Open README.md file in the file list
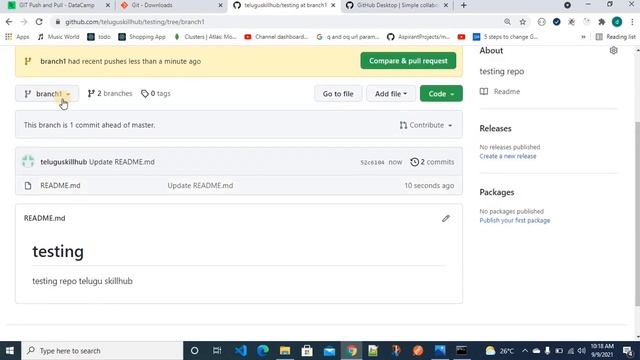Viewport: 640px width, 360px height. point(60,186)
